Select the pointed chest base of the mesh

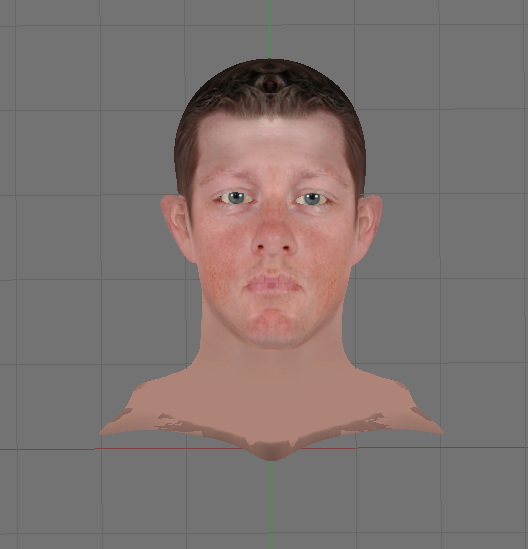point(272,454)
